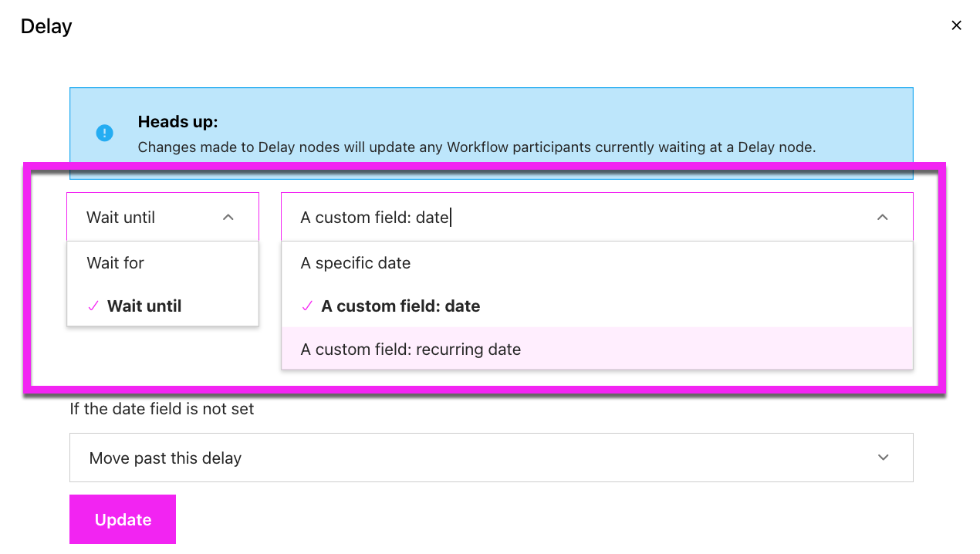The image size is (980, 554).
Task: Choose A custom field: recurring date
Action: click(410, 349)
